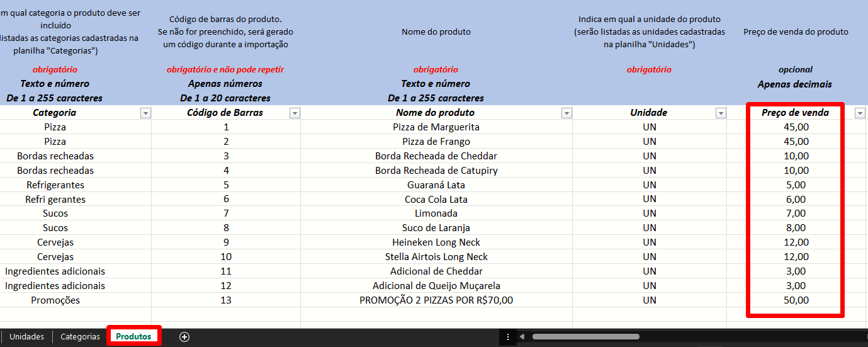Expand the Código de Barras filter arrow
Viewport: 868px width, 347px height.
coord(294,113)
